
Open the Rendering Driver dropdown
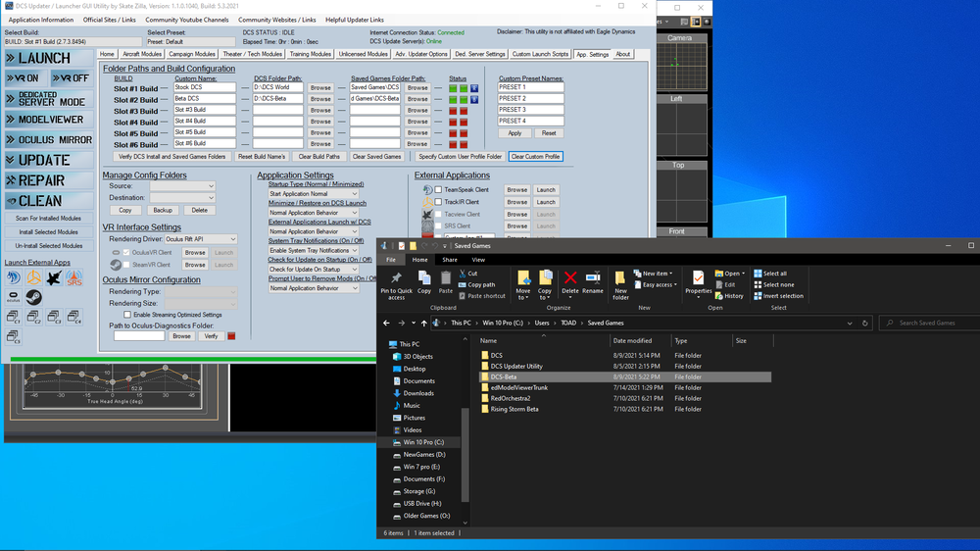coord(201,239)
